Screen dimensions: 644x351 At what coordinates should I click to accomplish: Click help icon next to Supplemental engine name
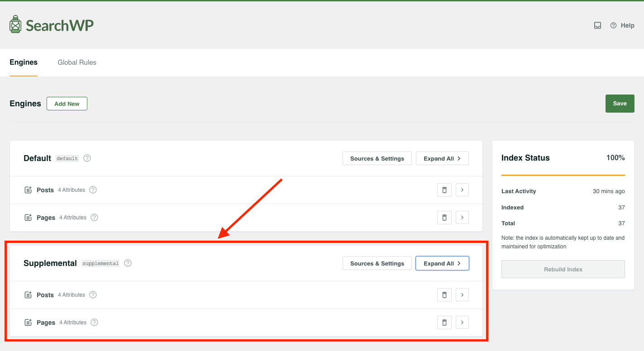pos(128,263)
